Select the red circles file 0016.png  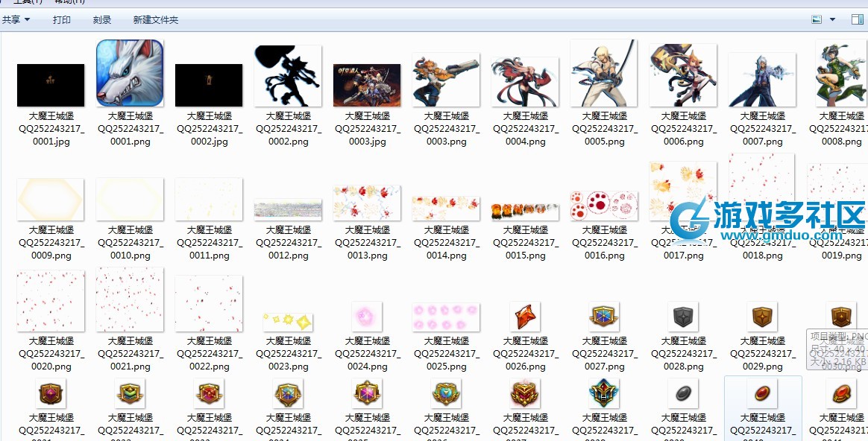point(604,206)
